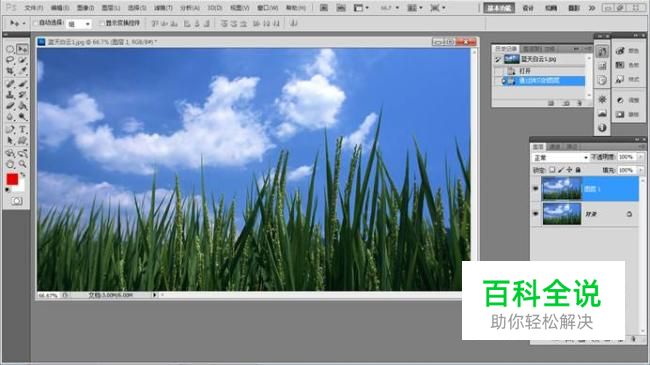Open Mini Bridge from application bar
The image size is (650, 365).
click(341, 8)
